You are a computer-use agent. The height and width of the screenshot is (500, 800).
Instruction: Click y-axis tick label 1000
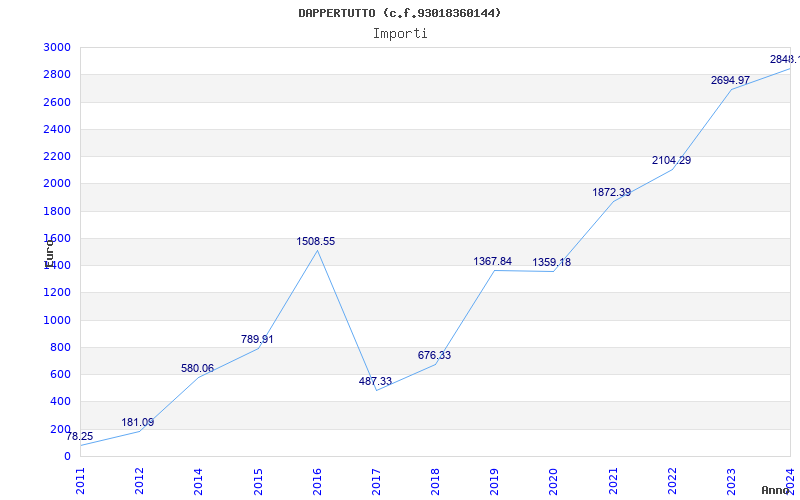(x=57, y=320)
